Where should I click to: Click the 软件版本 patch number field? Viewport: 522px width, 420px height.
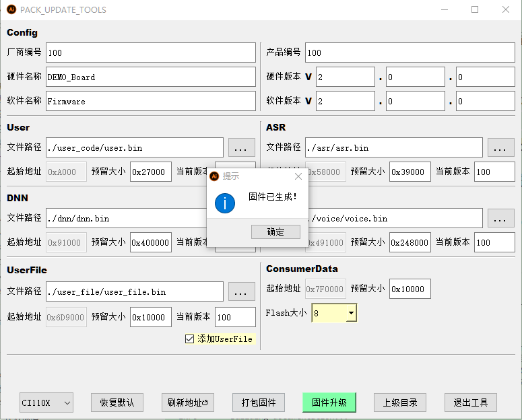(486, 101)
